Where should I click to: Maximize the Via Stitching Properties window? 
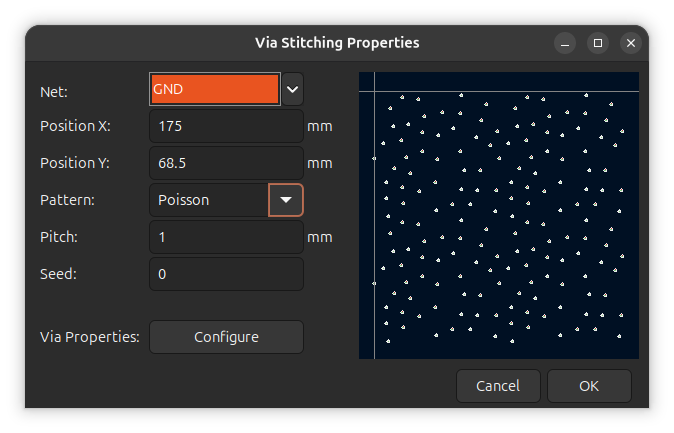point(598,43)
